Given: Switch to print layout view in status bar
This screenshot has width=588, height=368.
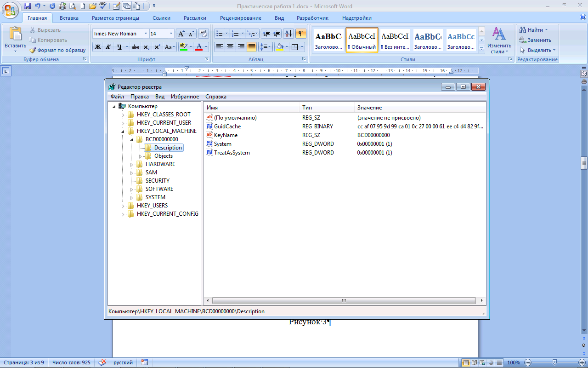Looking at the screenshot, I should 465,362.
